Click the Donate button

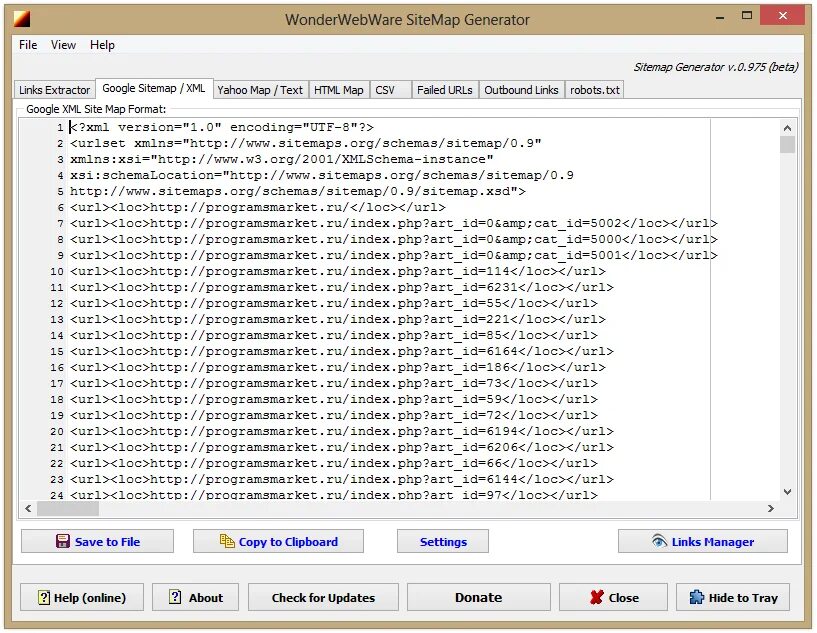(x=478, y=597)
